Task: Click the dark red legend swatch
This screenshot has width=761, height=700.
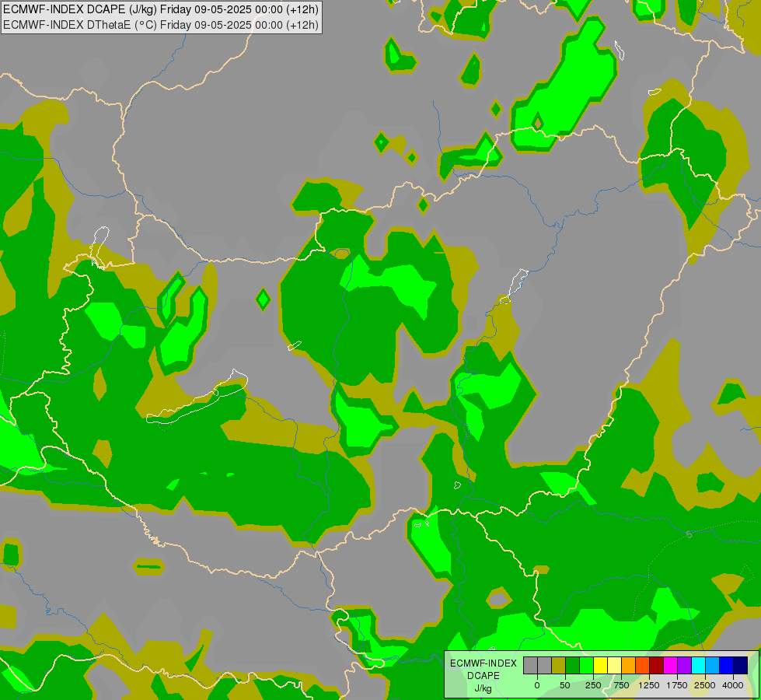Action: click(657, 665)
